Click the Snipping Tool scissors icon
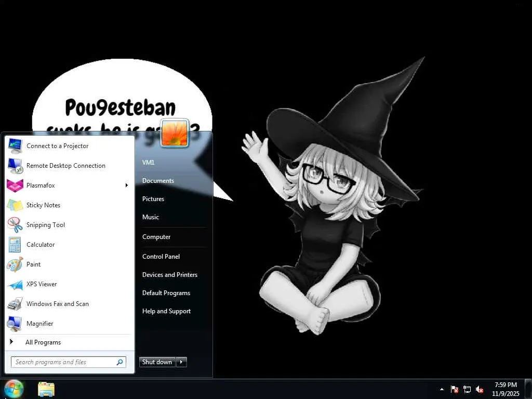Image resolution: width=532 pixels, height=399 pixels. click(x=15, y=225)
